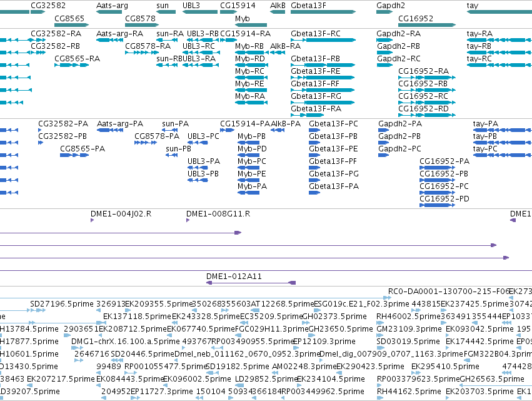Select protein tay-PC
This screenshot has width=532, height=401.
click(x=485, y=149)
